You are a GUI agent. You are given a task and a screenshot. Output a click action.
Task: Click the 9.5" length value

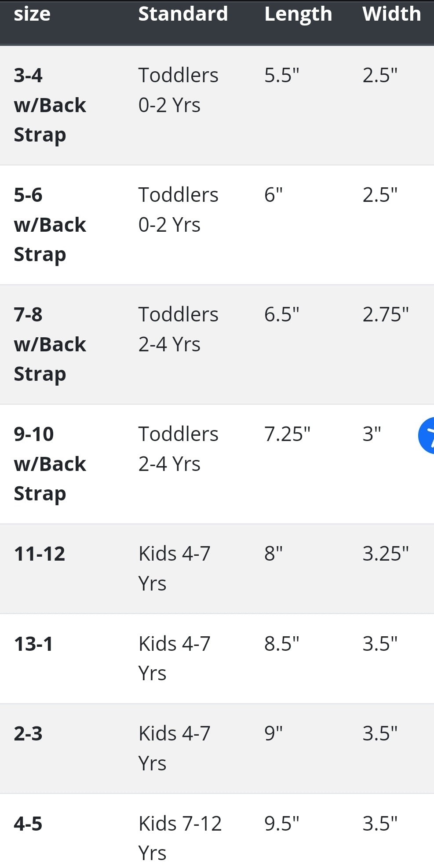[281, 824]
